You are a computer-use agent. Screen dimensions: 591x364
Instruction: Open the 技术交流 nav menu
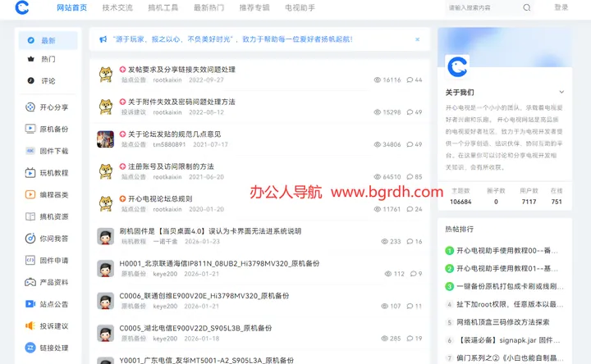coord(117,7)
